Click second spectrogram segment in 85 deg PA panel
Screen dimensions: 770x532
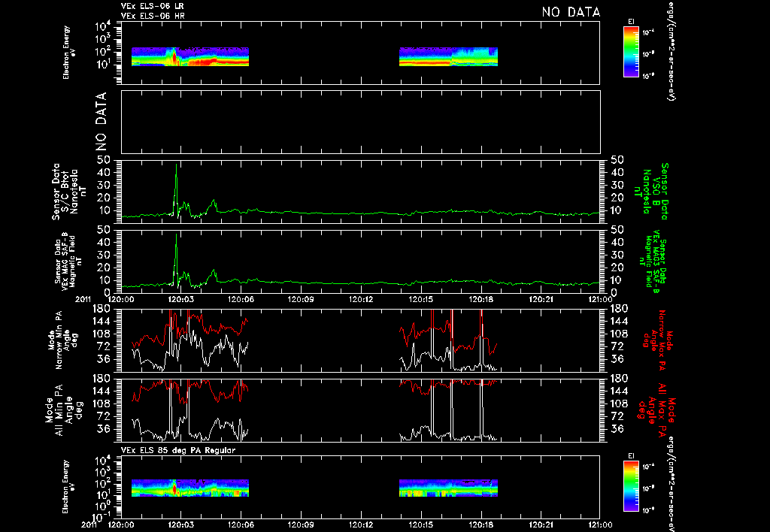pyautogui.click(x=448, y=488)
